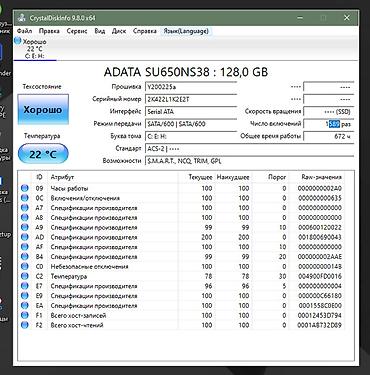Click the Буква тома field C: E: H:
The height and width of the screenshot is (375, 370).
(x=191, y=136)
